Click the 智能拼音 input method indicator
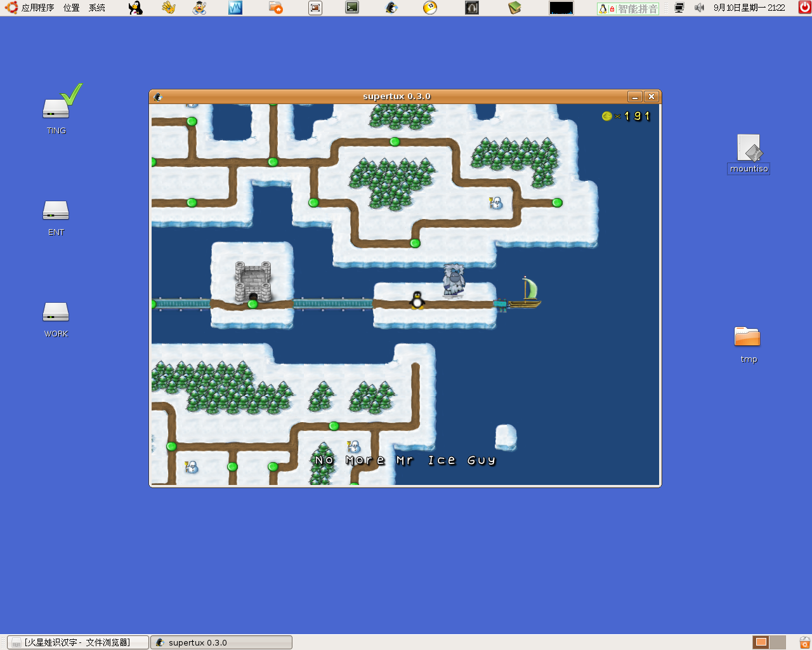 (x=628, y=8)
